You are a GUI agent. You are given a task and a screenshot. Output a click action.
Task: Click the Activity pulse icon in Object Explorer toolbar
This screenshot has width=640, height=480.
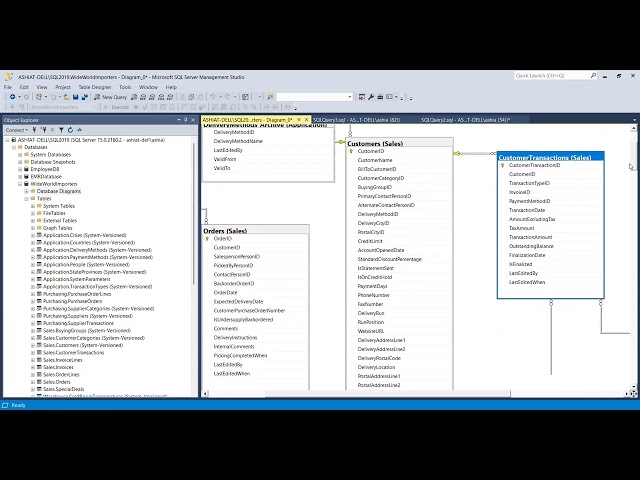click(80, 130)
